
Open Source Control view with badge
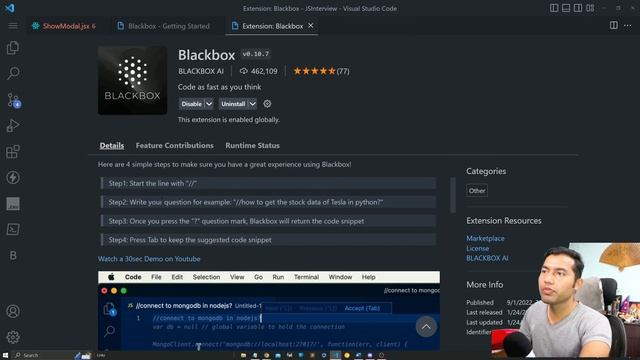click(x=13, y=100)
